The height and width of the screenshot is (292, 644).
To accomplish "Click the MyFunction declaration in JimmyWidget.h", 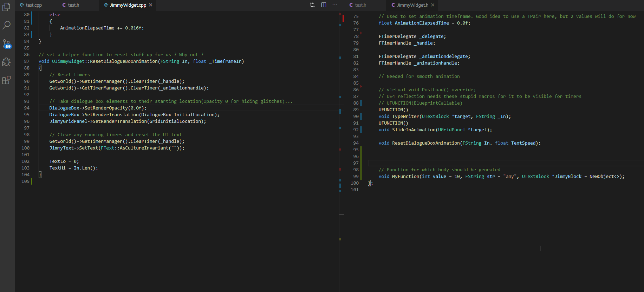I will (x=405, y=177).
